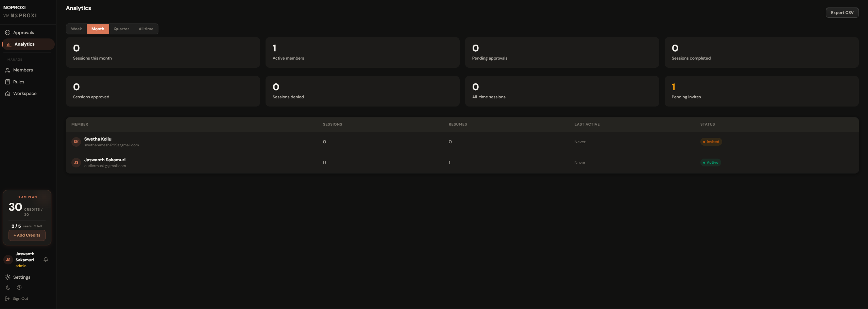
Task: Click the All-time sessions stat card
Action: pos(562,91)
